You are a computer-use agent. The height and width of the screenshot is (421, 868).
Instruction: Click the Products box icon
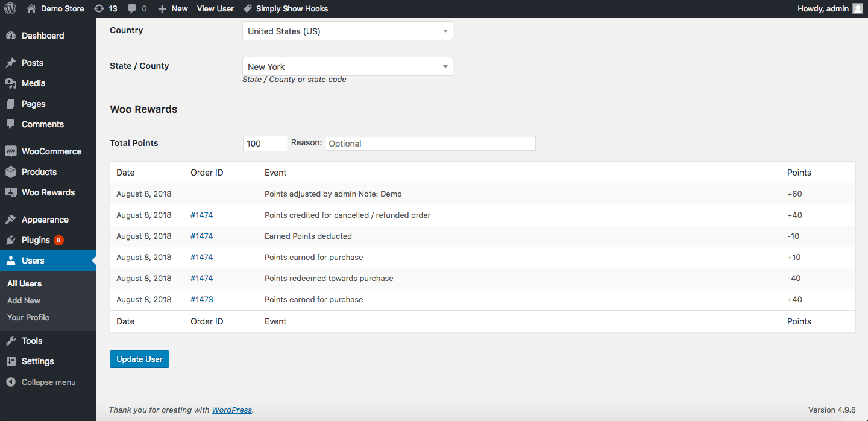click(x=11, y=172)
